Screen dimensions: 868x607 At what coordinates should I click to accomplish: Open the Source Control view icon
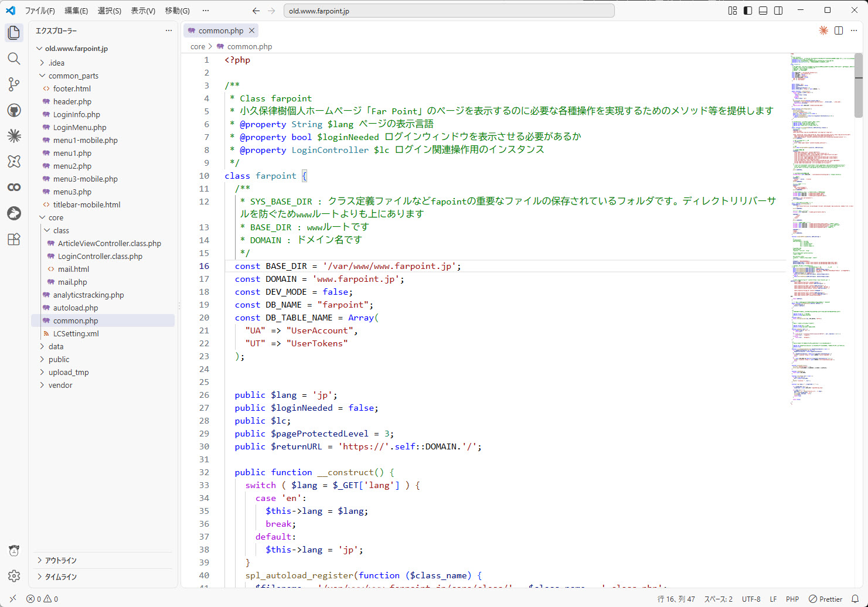14,84
